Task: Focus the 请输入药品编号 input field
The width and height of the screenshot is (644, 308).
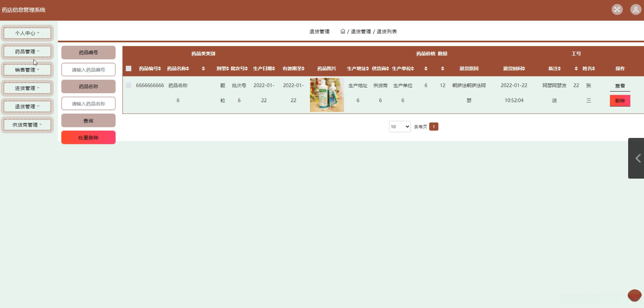Action: [x=88, y=70]
